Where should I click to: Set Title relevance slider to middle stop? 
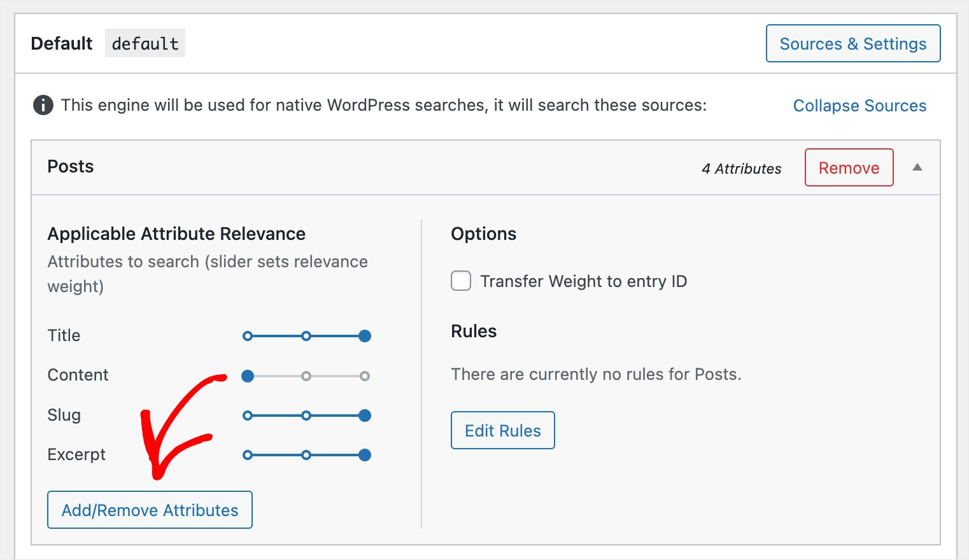[306, 336]
